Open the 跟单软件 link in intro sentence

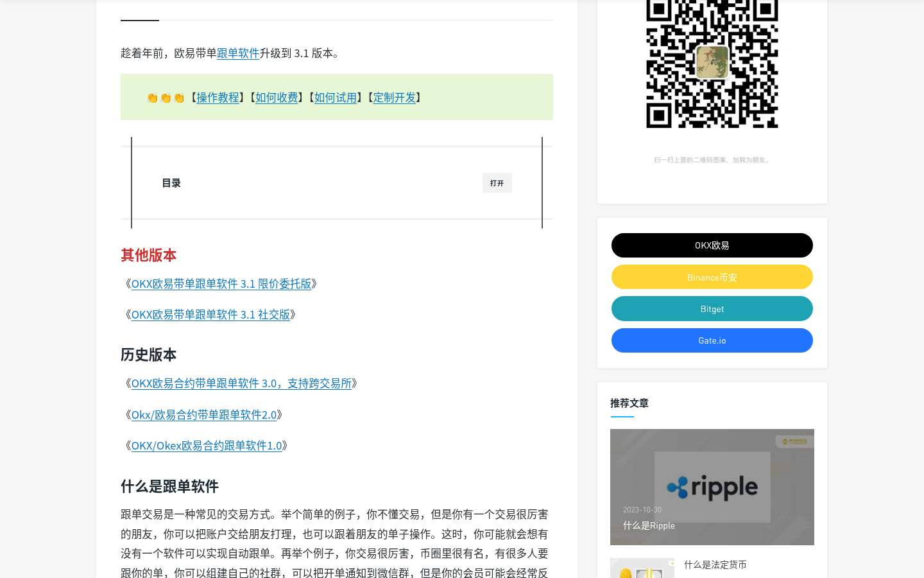[238, 53]
